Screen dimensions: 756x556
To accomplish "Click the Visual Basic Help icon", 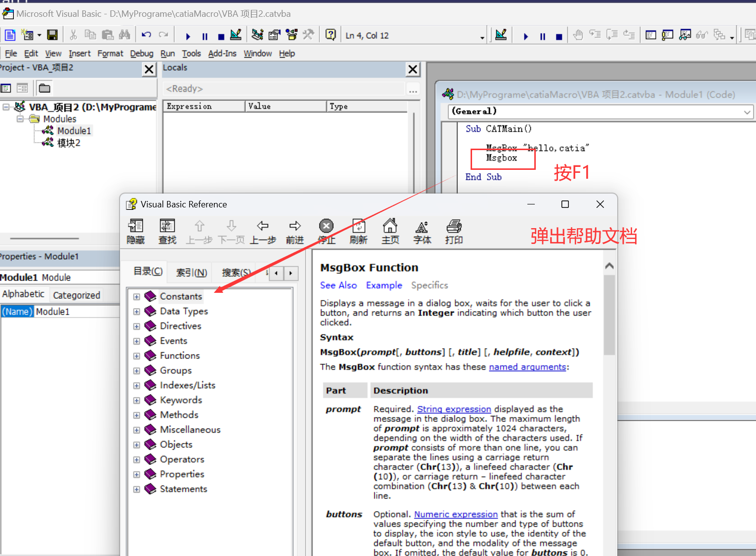I will tap(331, 35).
